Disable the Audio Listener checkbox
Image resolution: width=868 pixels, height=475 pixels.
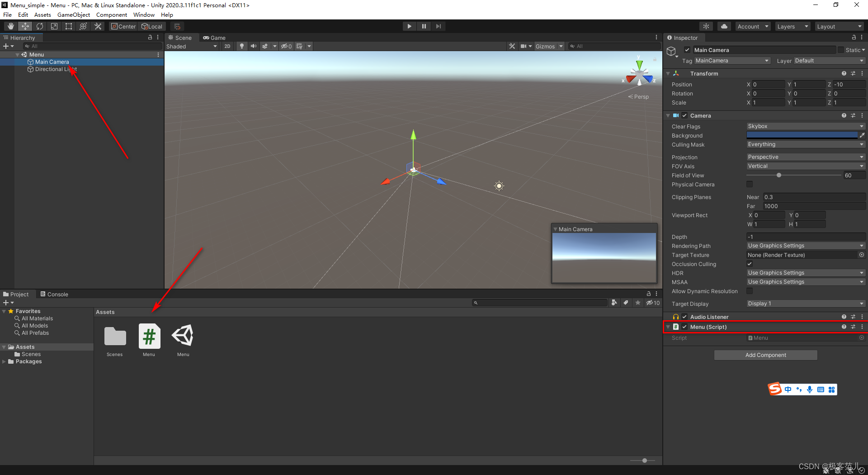coord(684,317)
